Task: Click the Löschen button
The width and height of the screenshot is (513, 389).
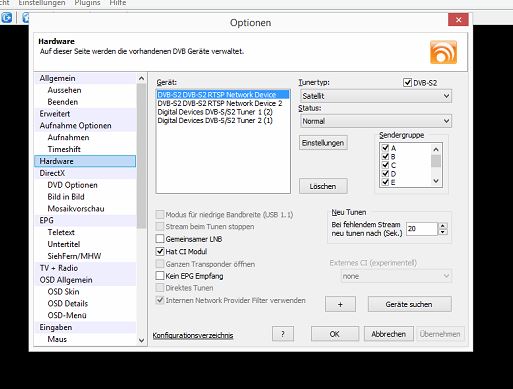Action: [323, 186]
